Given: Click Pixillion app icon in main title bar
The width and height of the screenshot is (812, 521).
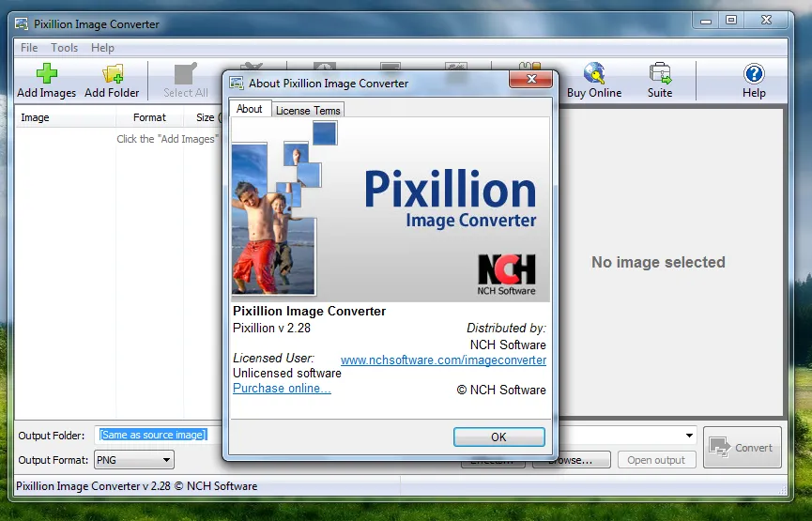Looking at the screenshot, I should (22, 23).
